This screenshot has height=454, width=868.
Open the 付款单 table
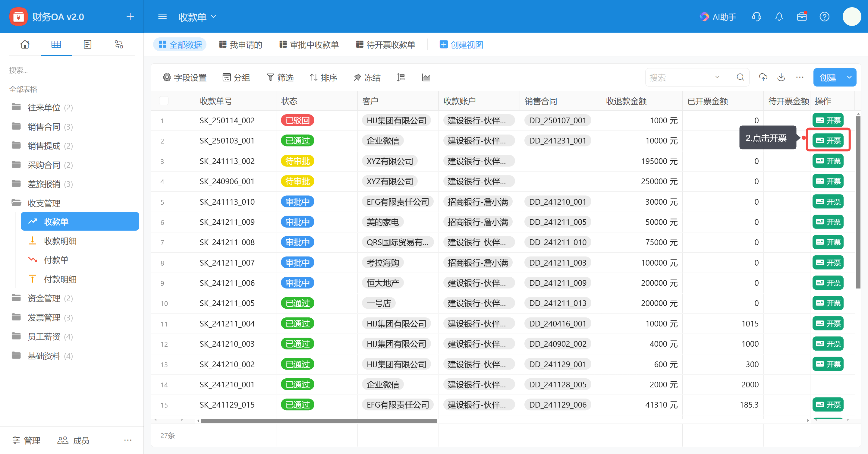(80, 260)
